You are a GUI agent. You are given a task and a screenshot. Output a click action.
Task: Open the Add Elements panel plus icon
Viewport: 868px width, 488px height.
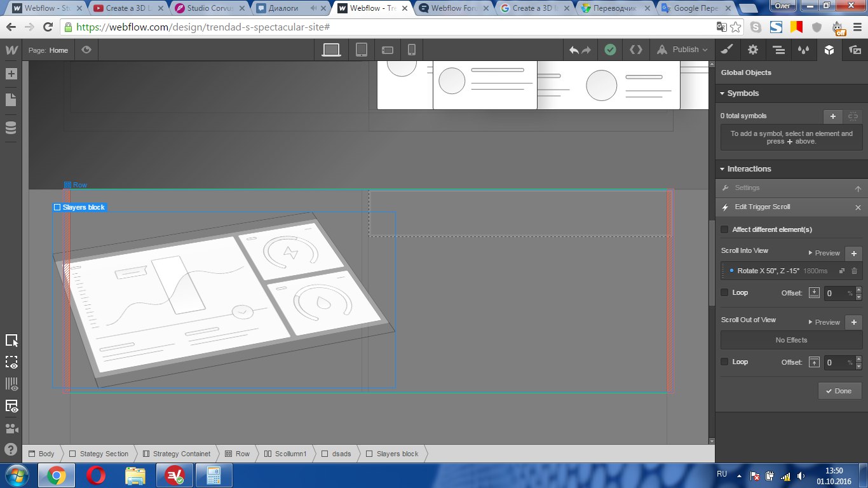(11, 74)
